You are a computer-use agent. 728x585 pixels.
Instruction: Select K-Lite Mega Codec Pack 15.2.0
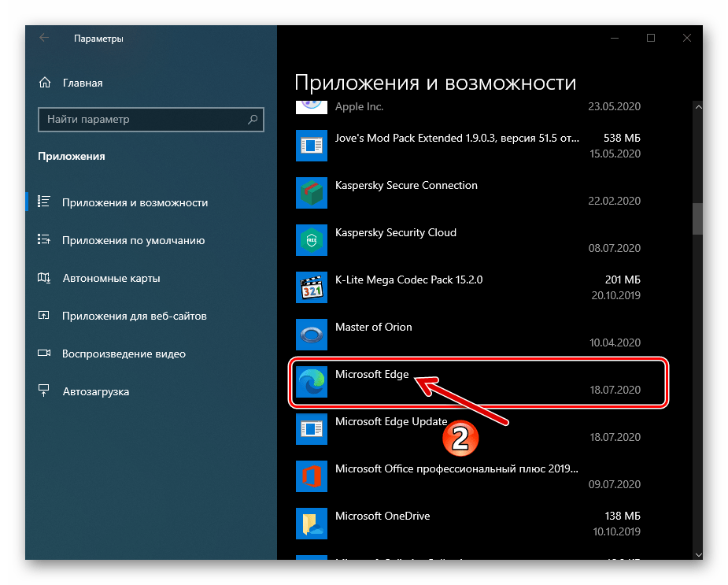click(x=468, y=287)
